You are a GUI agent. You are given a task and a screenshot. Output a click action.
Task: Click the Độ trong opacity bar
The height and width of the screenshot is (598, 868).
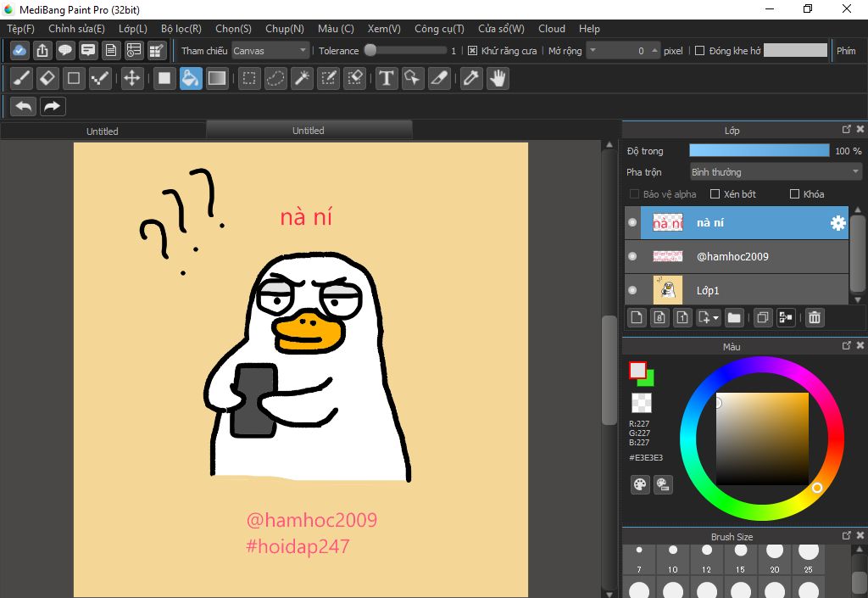pyautogui.click(x=759, y=151)
